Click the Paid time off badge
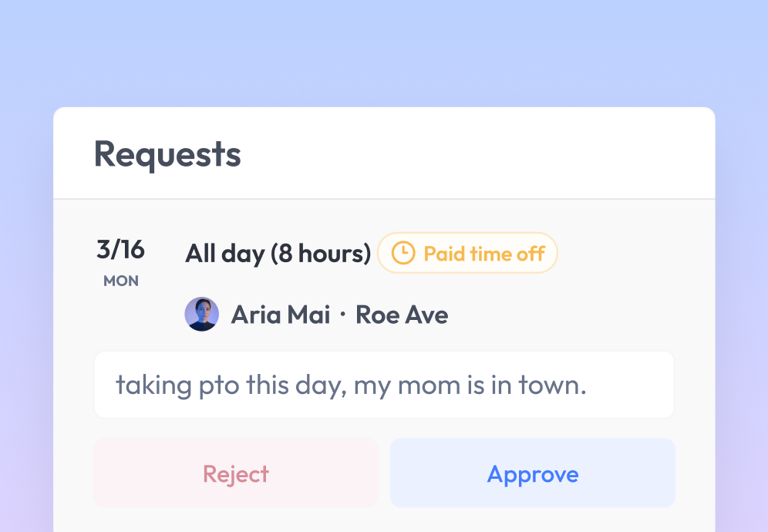The height and width of the screenshot is (532, 768). [467, 252]
